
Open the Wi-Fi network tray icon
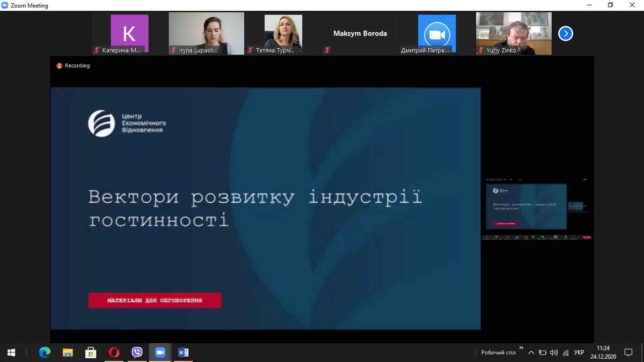pyautogui.click(x=566, y=353)
